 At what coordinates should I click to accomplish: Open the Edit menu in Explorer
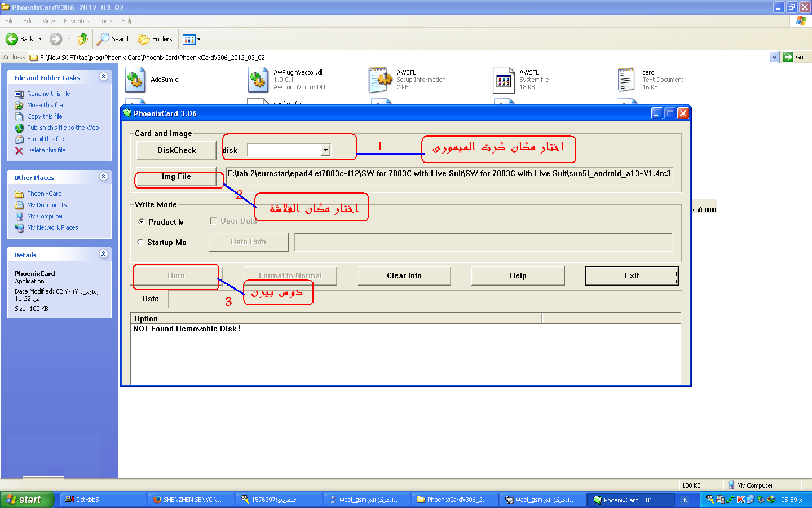coord(28,21)
